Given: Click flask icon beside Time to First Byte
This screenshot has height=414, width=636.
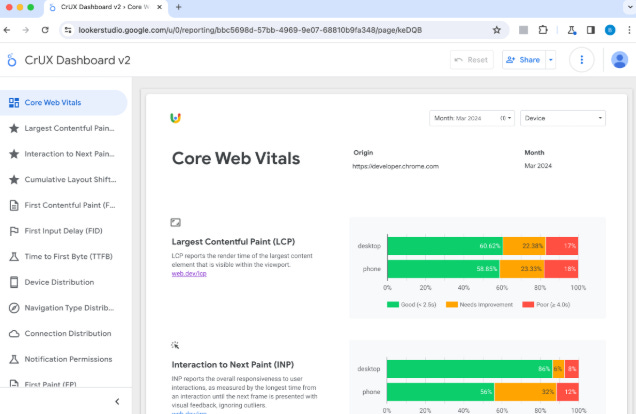Looking at the screenshot, I should 14,256.
